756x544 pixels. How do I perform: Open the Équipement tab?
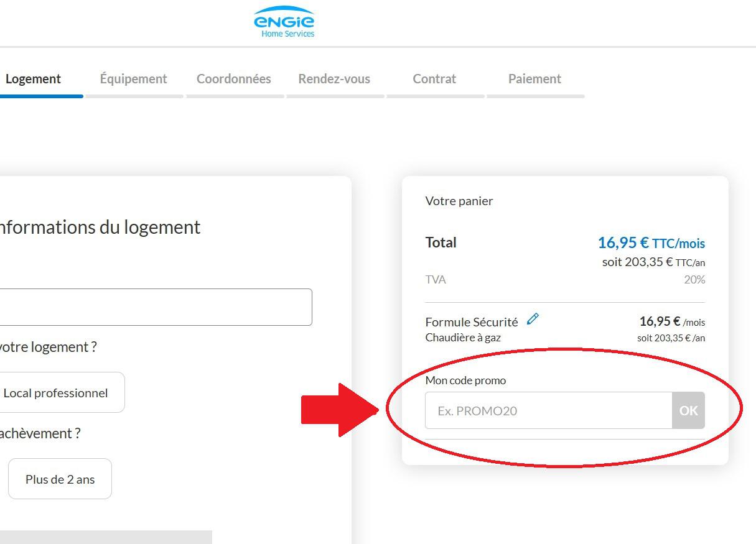tap(133, 78)
